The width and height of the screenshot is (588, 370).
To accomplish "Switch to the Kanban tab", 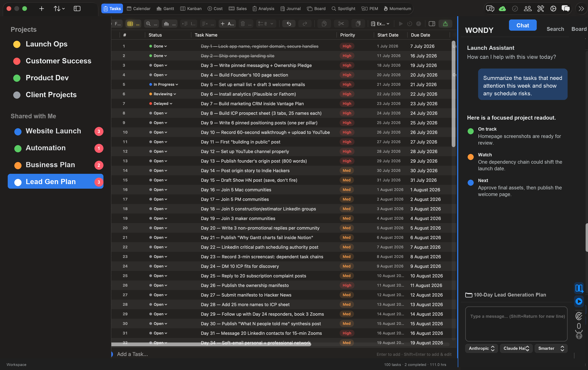I will pos(191,8).
